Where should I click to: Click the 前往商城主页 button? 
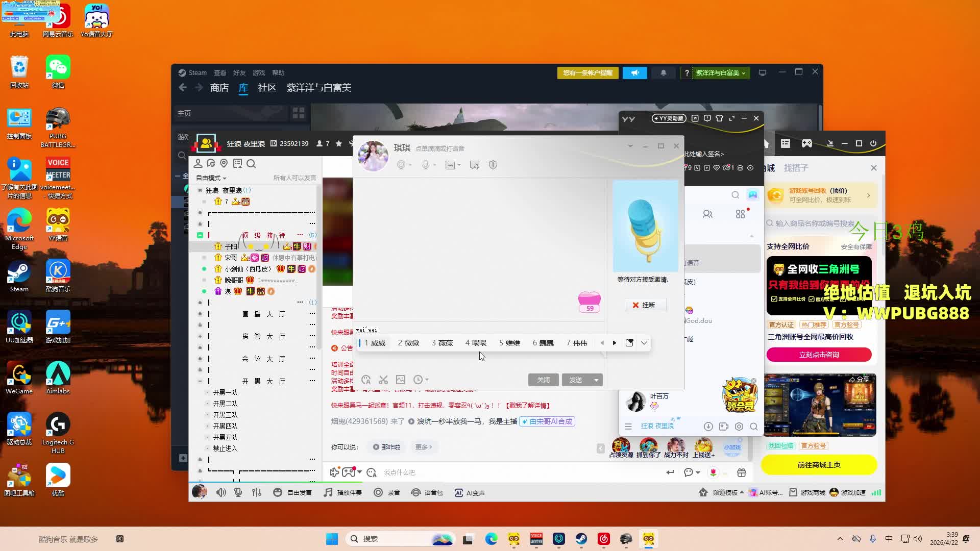[x=819, y=465]
